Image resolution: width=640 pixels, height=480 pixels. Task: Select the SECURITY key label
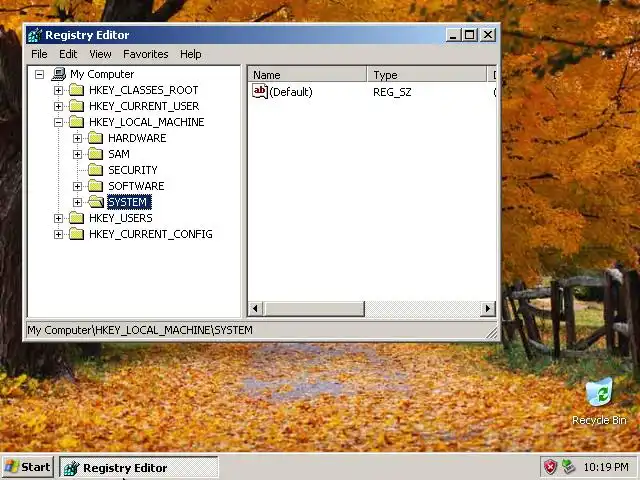[x=133, y=170]
